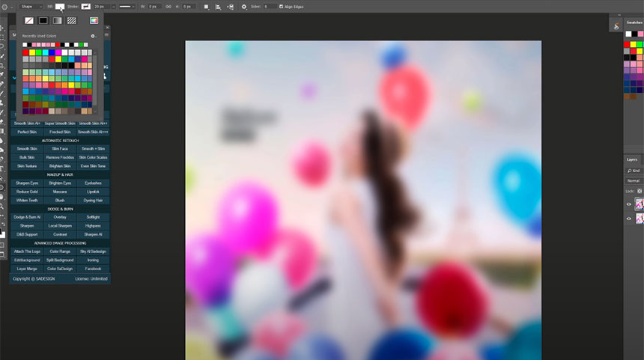Toggle the link width and height icon
Viewport: 644px width, 360px height.
[x=168, y=7]
